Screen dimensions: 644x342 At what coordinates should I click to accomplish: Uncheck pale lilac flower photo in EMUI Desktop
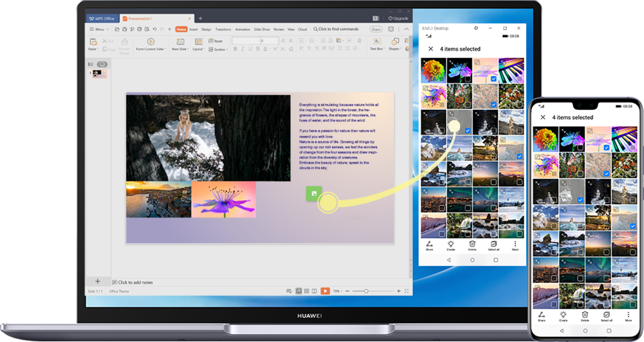point(494,79)
